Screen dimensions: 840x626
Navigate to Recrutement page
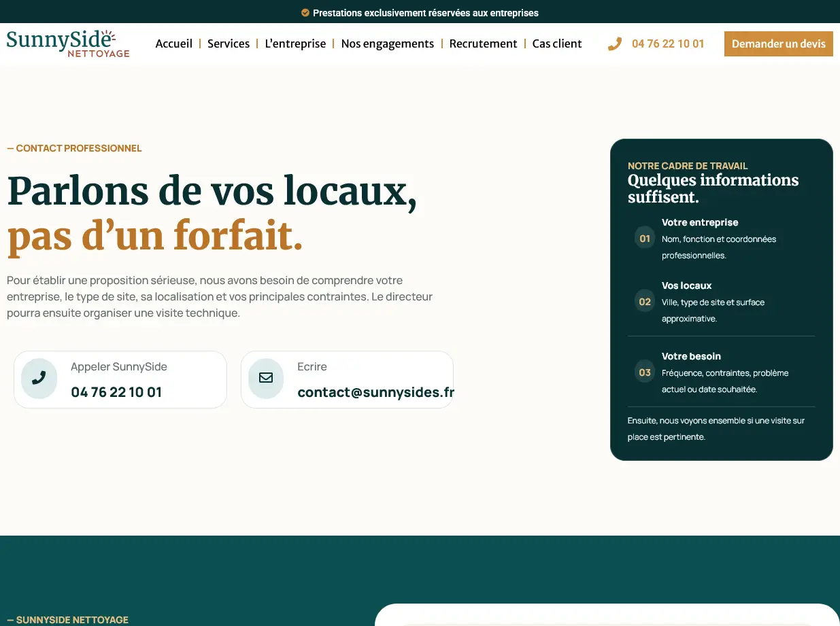(x=484, y=44)
